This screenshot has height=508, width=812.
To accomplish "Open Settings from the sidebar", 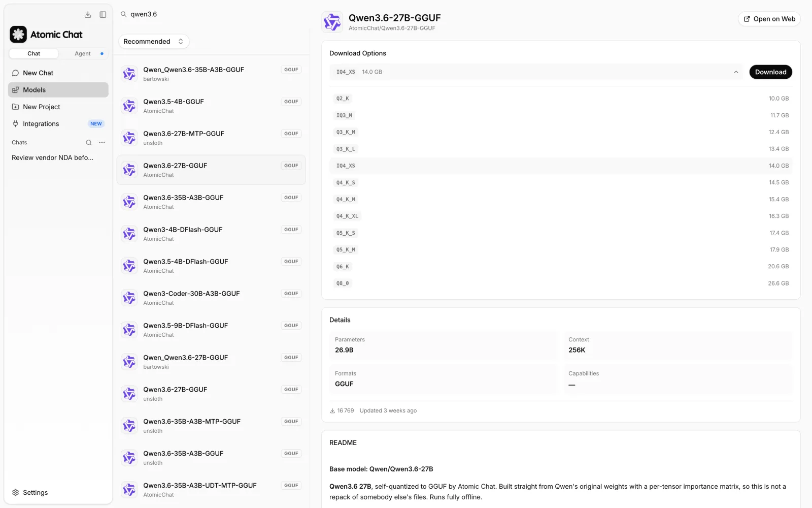I will pos(58,493).
